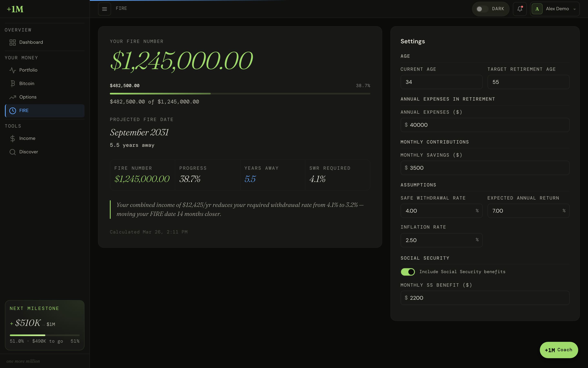This screenshot has width=588, height=368.
Task: Click the Discover magnifier icon
Action: click(13, 152)
